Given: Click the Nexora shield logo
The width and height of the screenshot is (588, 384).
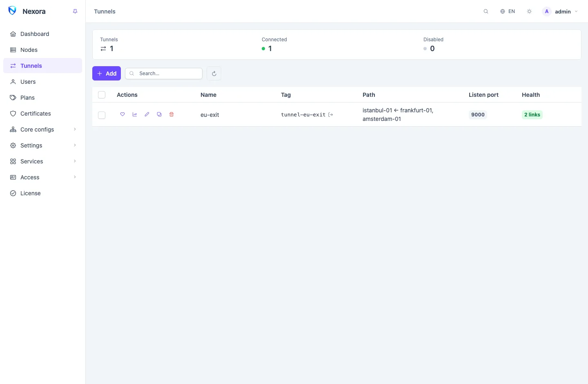Looking at the screenshot, I should pyautogui.click(x=12, y=11).
